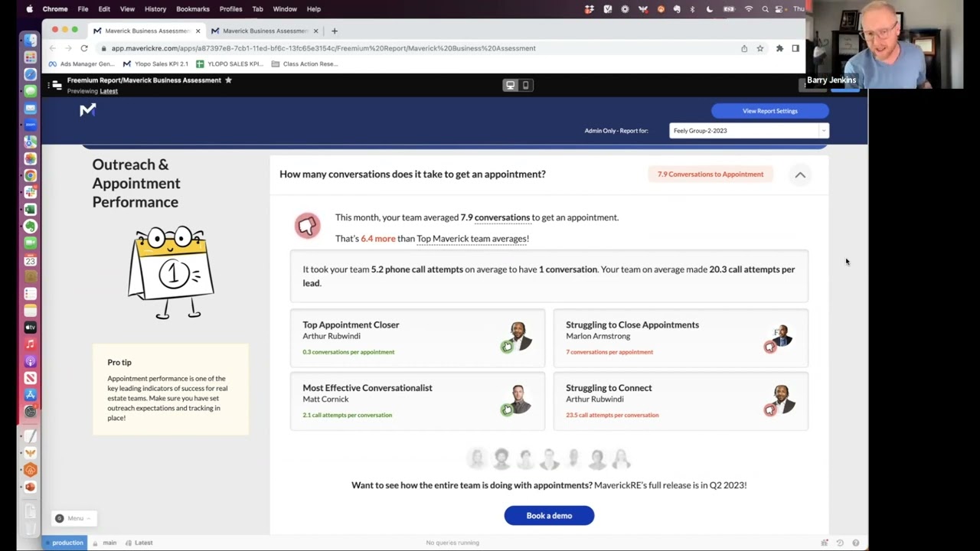Click the Book a demo button
The width and height of the screenshot is (980, 551).
pyautogui.click(x=549, y=516)
